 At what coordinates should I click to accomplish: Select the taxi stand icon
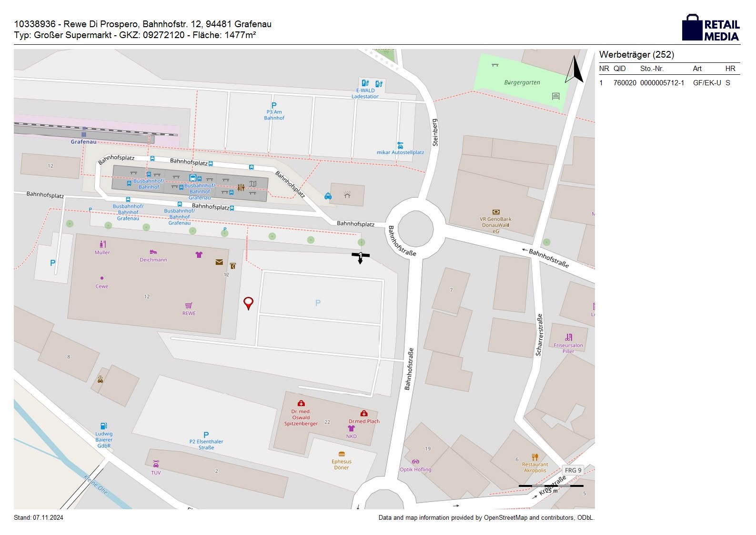[328, 196]
